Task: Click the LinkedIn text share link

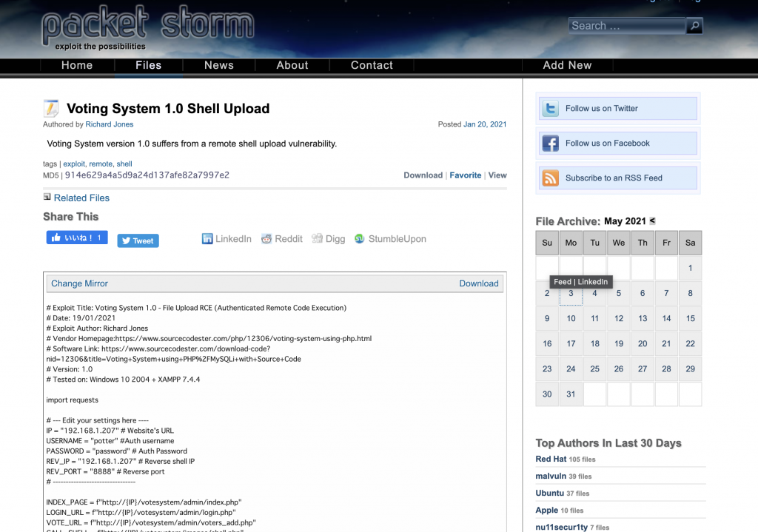Action: pos(233,239)
